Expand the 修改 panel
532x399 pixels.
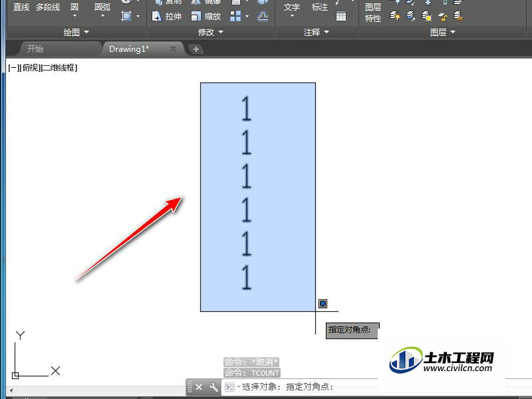point(211,32)
